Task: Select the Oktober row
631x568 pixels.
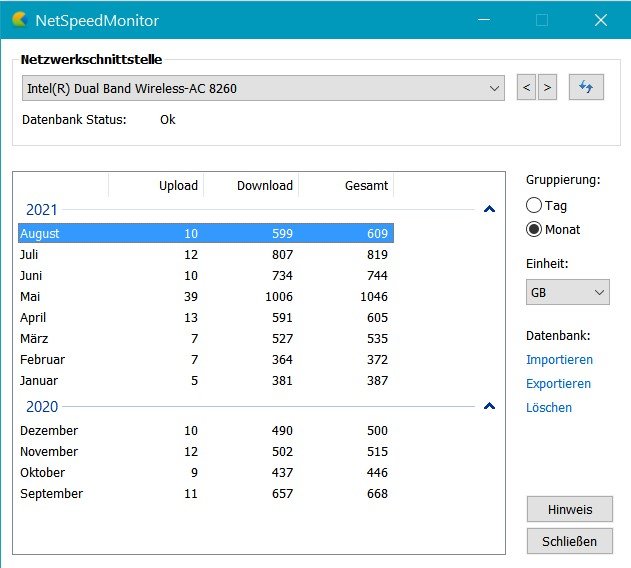Action: [x=206, y=472]
